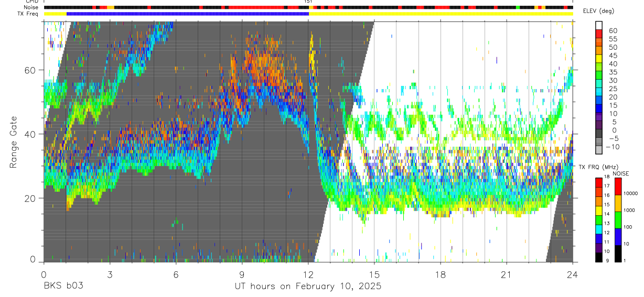Click the Range Gate axis tick label '20'

click(x=30, y=198)
